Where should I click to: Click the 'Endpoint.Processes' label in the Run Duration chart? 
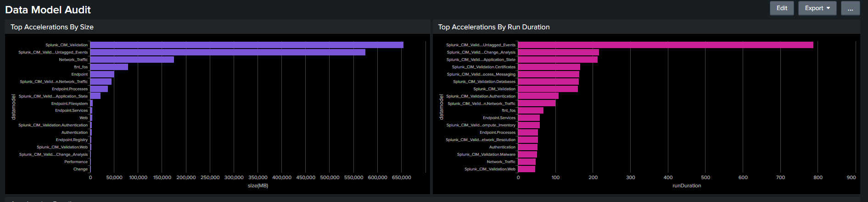click(x=498, y=132)
